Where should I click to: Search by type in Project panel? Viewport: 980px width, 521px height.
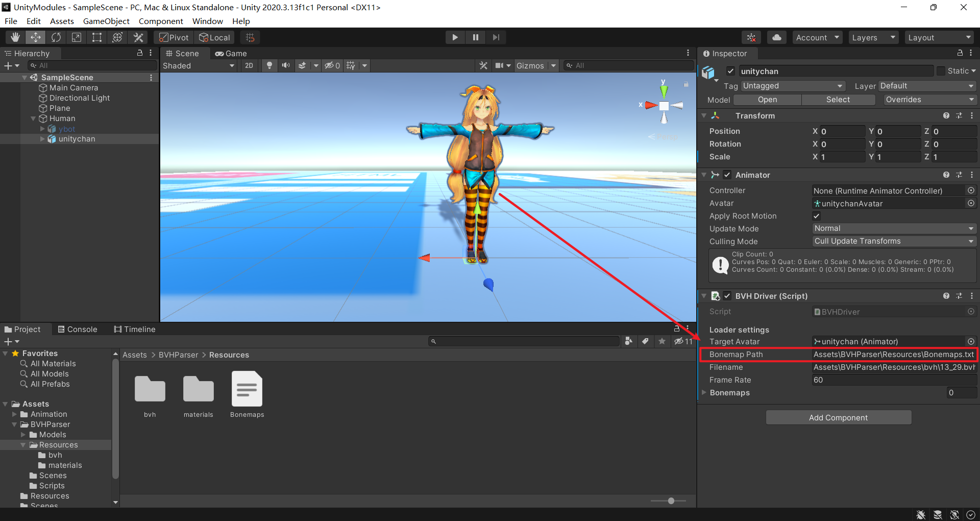tap(629, 341)
